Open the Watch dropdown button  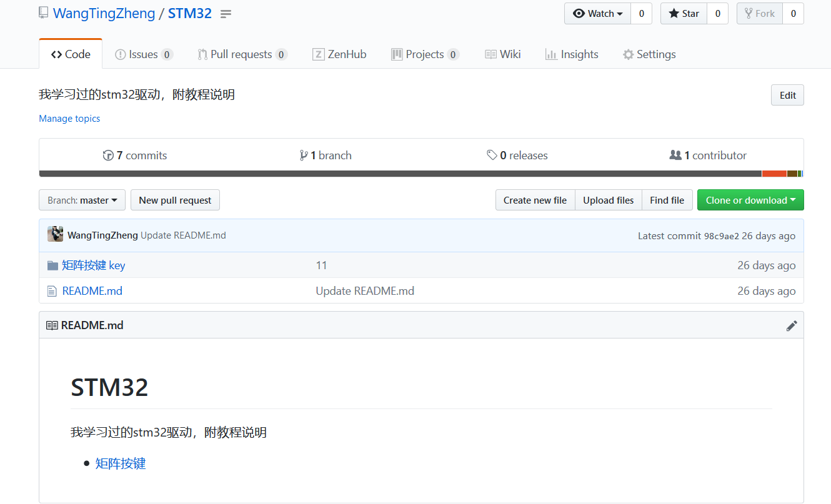click(597, 14)
